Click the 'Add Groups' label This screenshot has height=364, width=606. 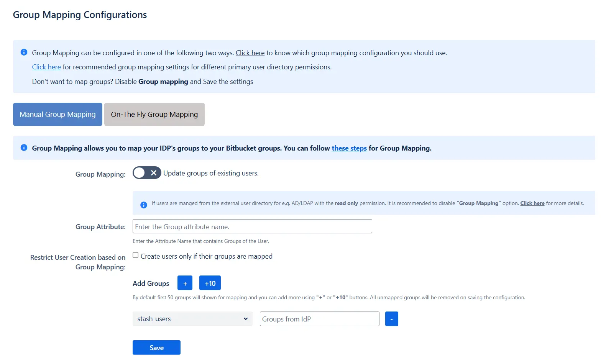tap(151, 284)
